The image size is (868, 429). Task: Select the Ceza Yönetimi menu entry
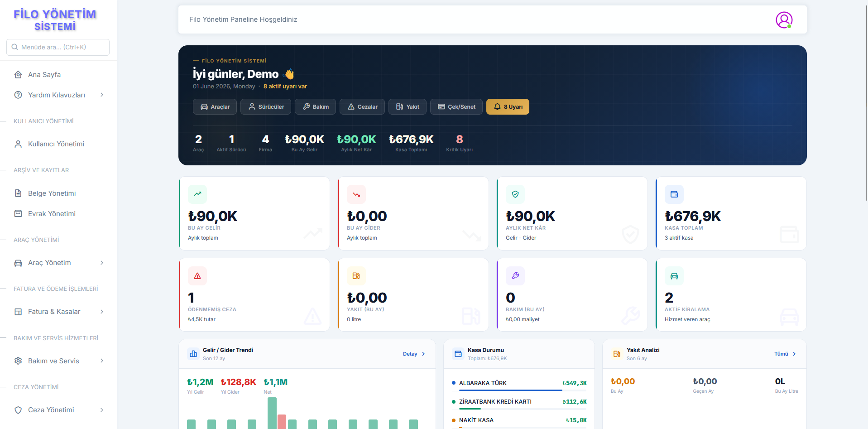pyautogui.click(x=58, y=410)
